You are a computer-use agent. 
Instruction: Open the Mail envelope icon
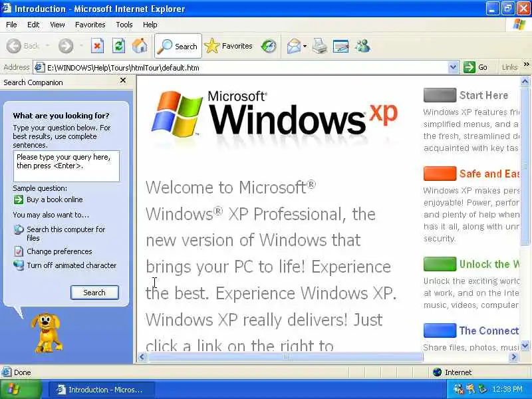[x=294, y=46]
